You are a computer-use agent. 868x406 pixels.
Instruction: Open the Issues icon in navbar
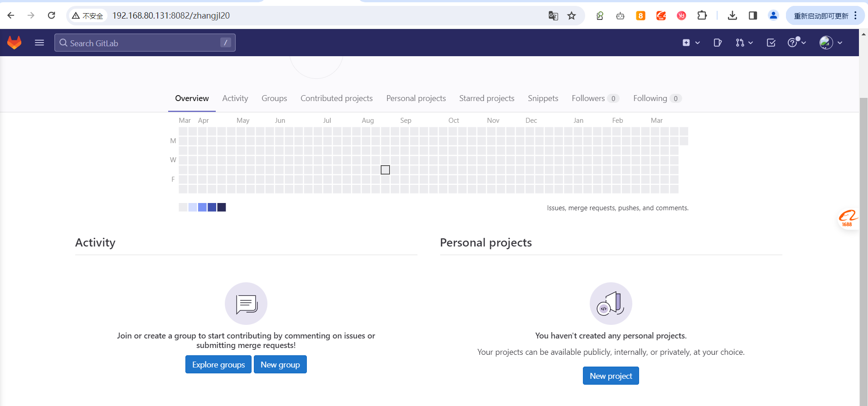pos(717,43)
